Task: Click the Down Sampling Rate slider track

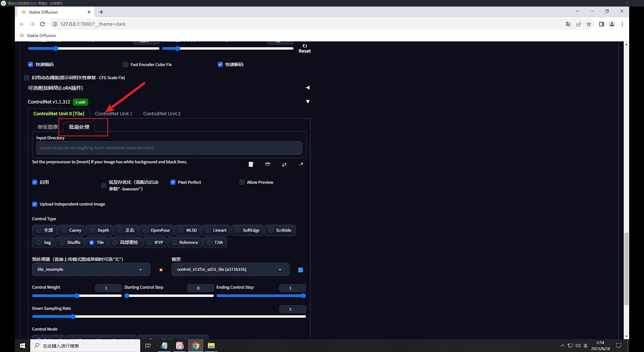Action: 176,317
